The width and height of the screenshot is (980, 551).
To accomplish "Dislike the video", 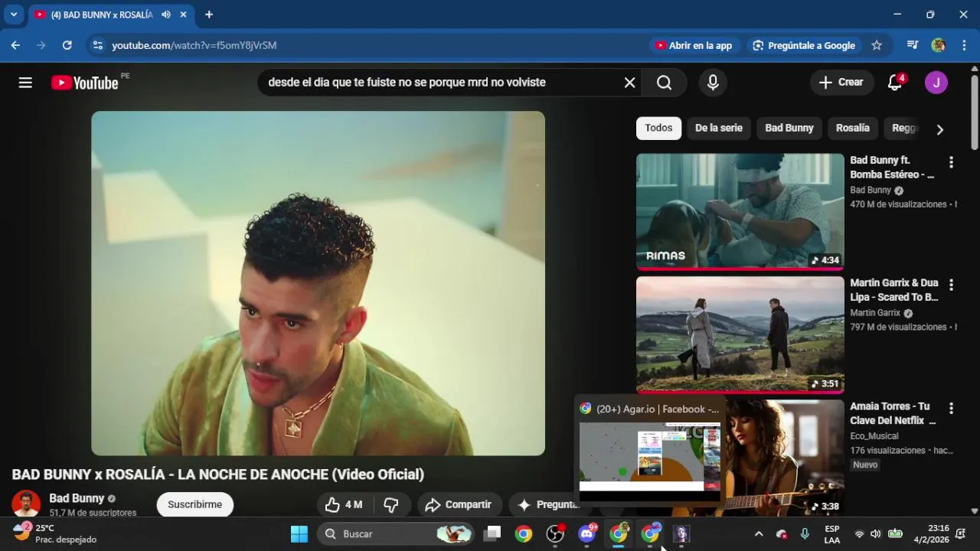I will (x=391, y=504).
